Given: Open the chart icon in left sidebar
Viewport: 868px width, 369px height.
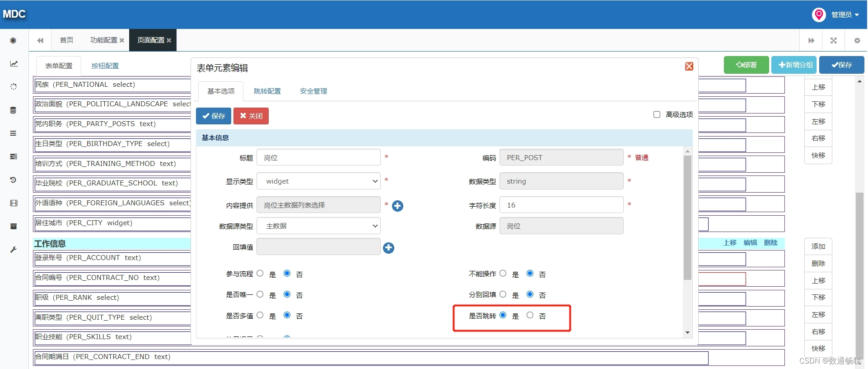Looking at the screenshot, I should [x=14, y=64].
